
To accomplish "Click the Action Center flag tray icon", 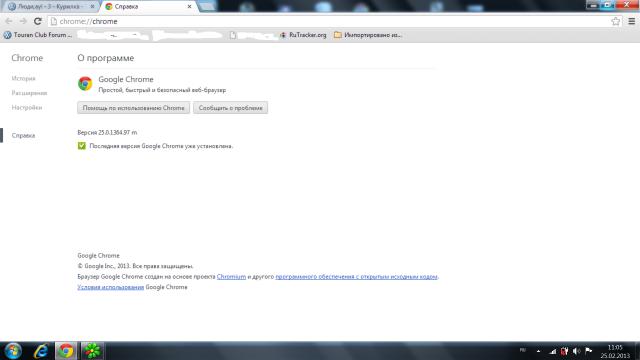I will (589, 351).
